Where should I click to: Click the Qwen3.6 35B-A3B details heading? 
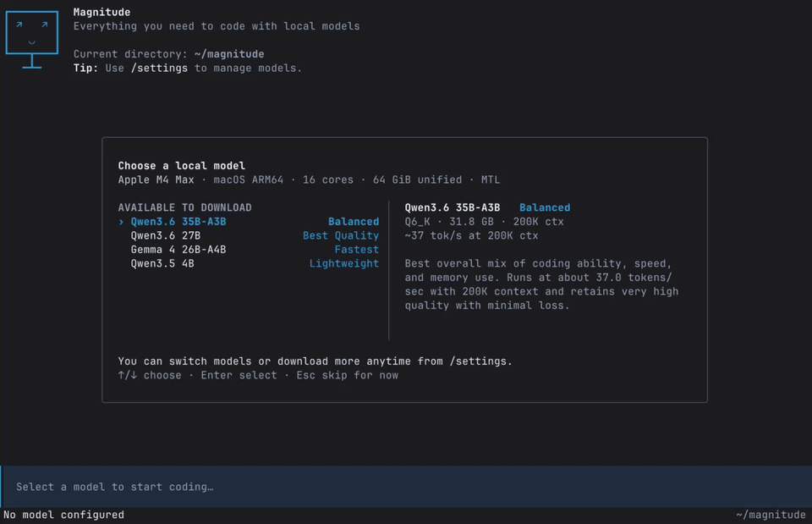point(453,208)
